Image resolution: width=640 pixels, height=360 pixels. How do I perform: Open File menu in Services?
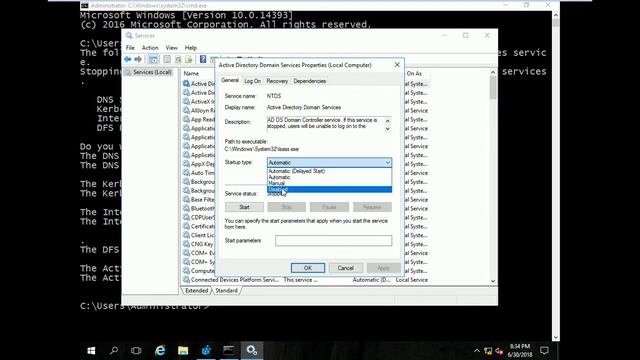[130, 48]
